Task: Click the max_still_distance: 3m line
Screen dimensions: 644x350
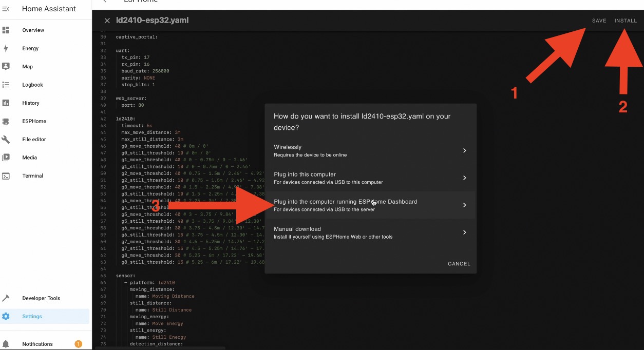Action: coord(153,139)
